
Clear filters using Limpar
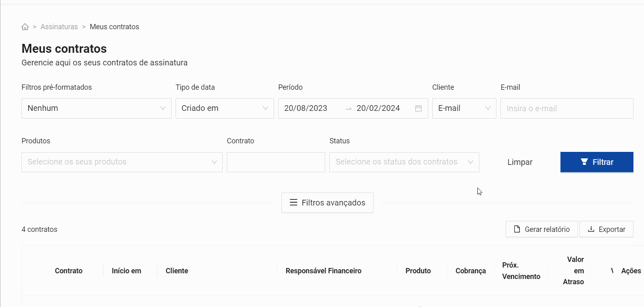click(519, 162)
